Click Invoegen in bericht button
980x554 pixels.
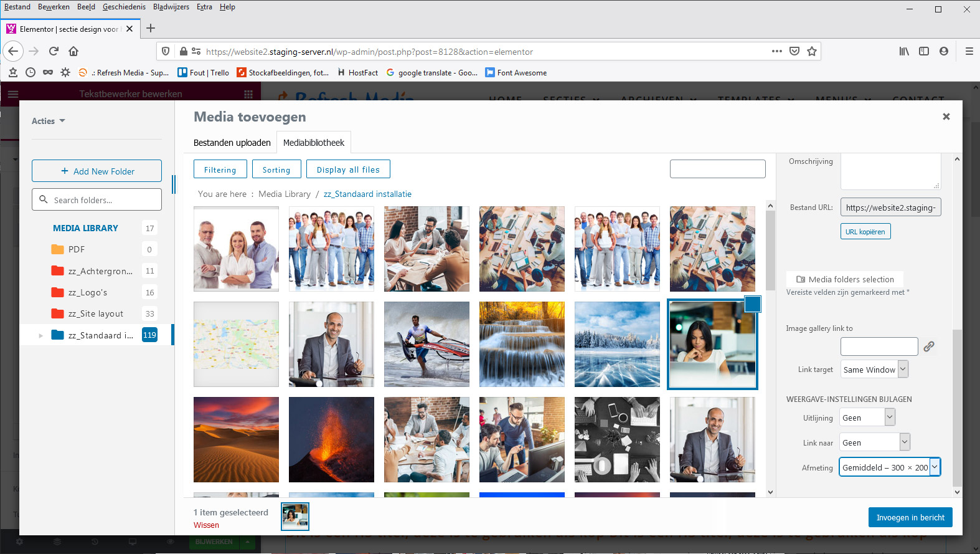point(910,517)
